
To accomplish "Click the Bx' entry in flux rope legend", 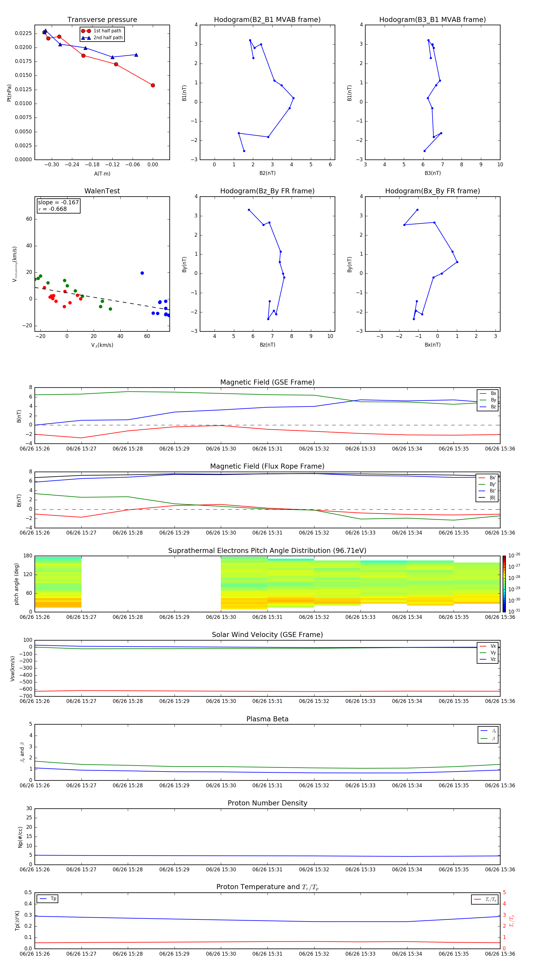I will coord(487,478).
